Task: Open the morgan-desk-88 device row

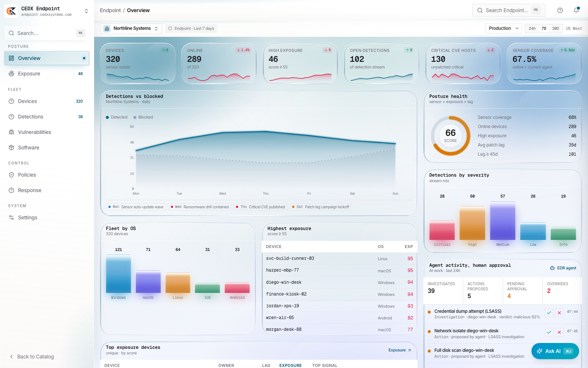Action: tap(340, 329)
